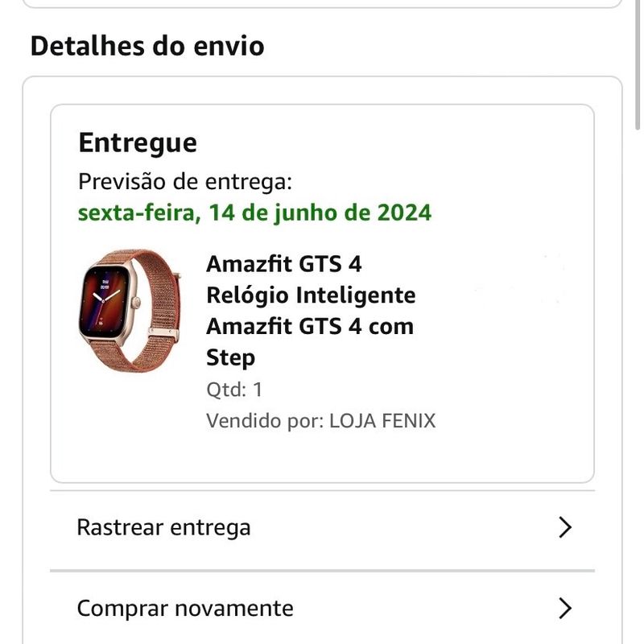Click the arrow beside Rastrear entrega
644x644 pixels.
click(x=565, y=527)
